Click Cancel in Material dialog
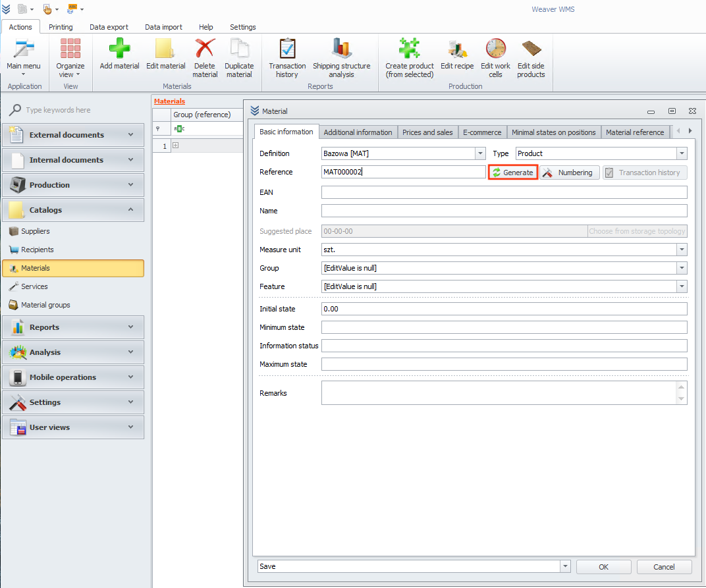This screenshot has height=588, width=706. [x=664, y=567]
